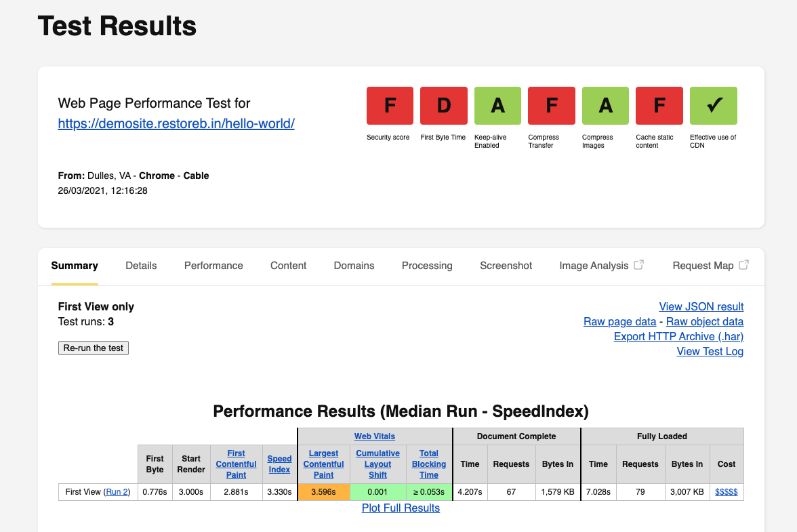The image size is (797, 532).
Task: Open View JSON result link
Action: point(701,306)
